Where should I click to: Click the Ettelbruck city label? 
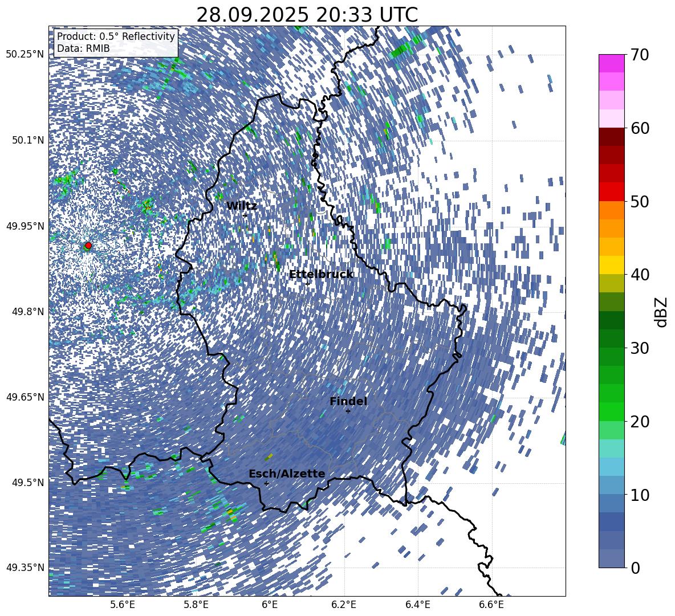pyautogui.click(x=321, y=275)
